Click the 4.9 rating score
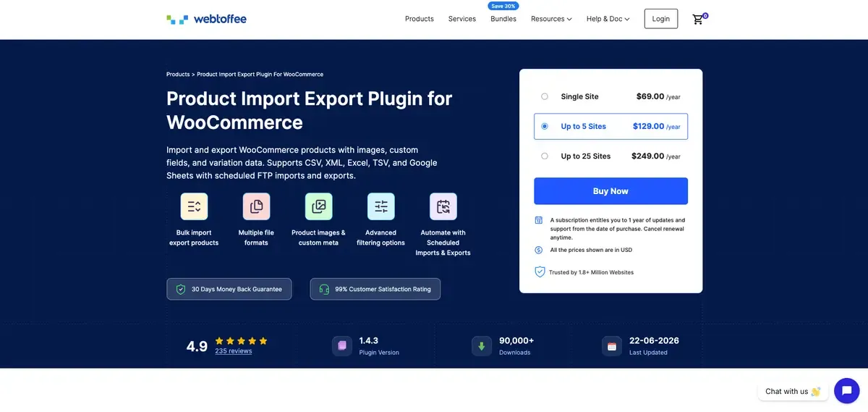868x412 pixels. (x=197, y=346)
